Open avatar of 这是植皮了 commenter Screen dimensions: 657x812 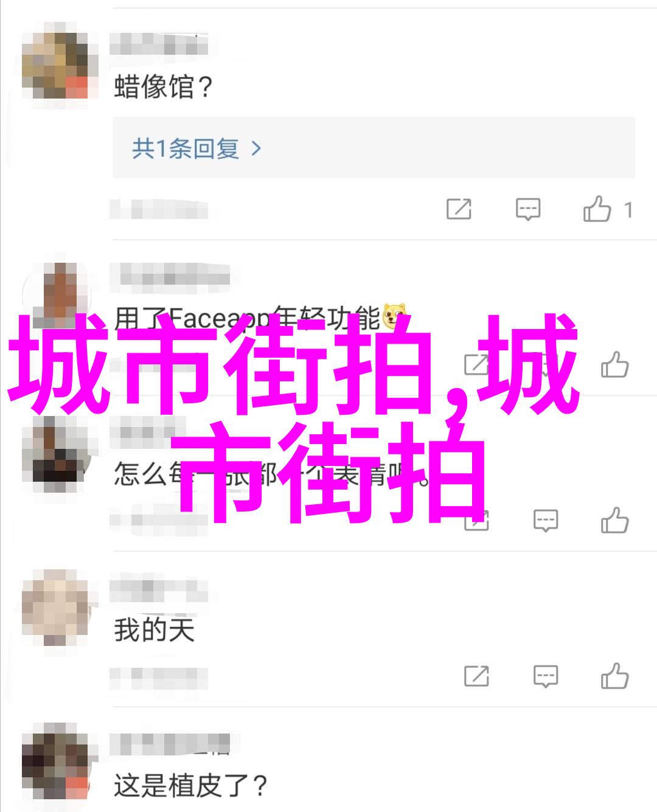[x=59, y=763]
